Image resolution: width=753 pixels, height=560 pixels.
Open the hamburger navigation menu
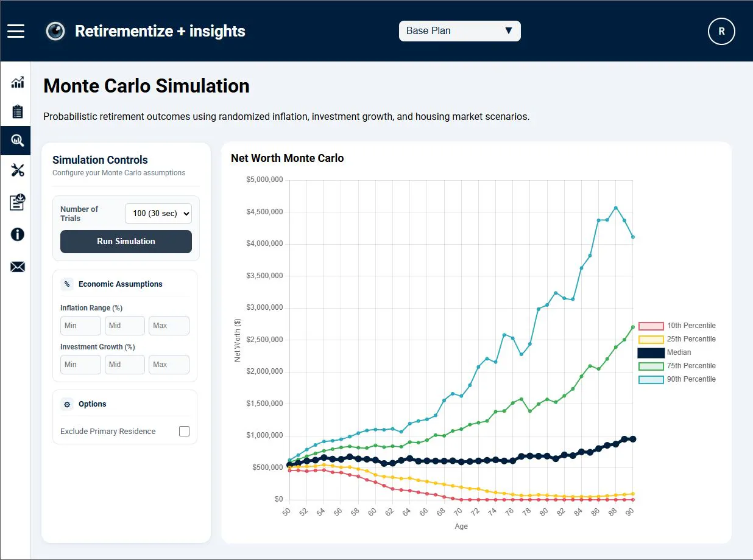(x=16, y=31)
